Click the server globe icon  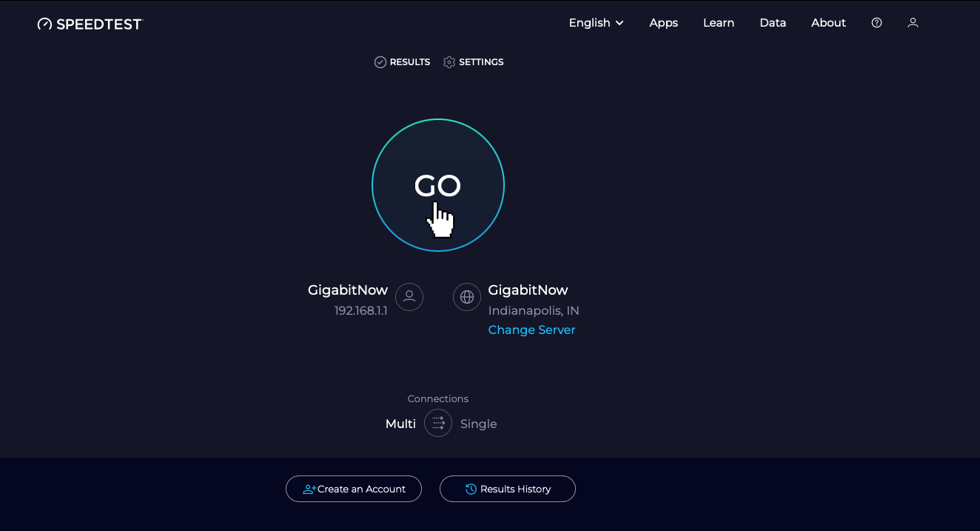[x=467, y=297]
